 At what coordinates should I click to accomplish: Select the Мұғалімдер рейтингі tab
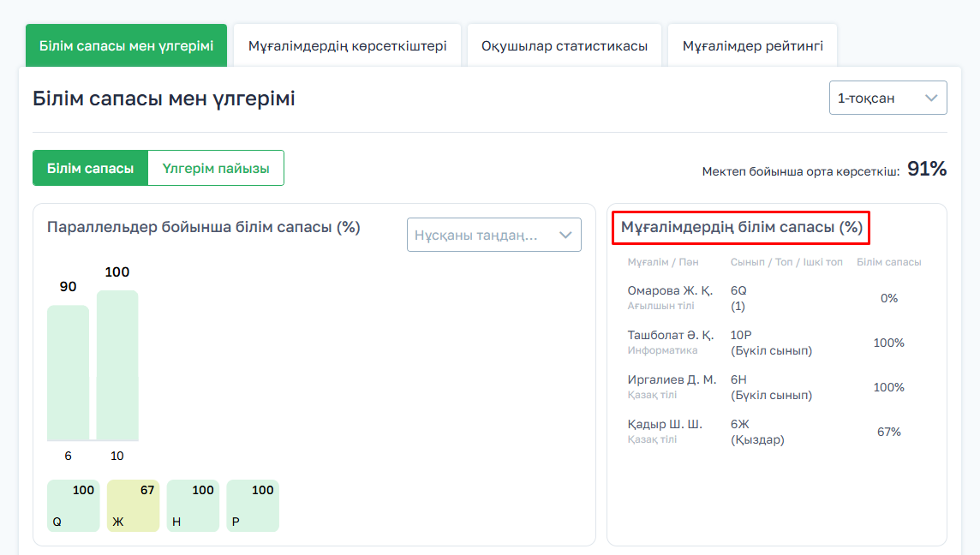point(752,46)
